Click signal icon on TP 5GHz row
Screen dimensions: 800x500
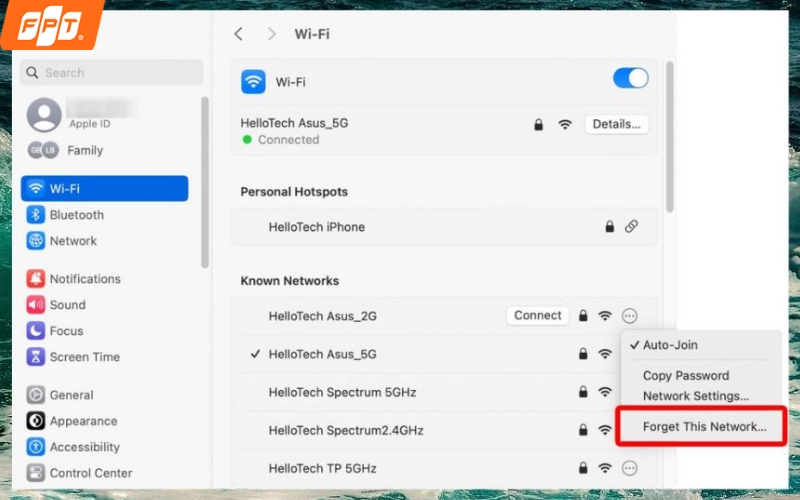point(605,468)
